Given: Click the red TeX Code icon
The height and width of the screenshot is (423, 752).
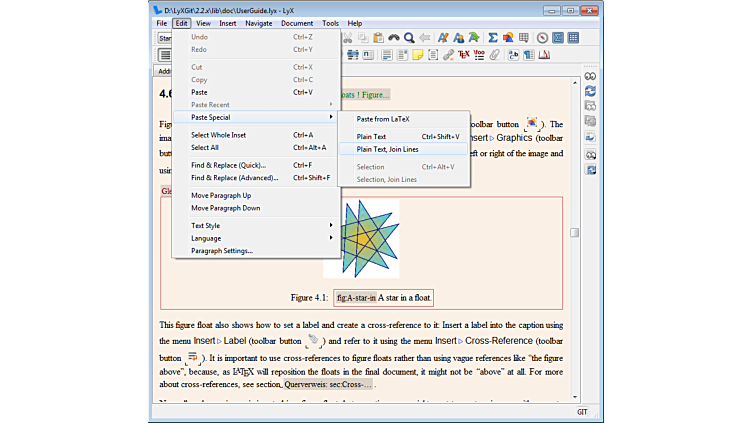Looking at the screenshot, I should pos(463,55).
